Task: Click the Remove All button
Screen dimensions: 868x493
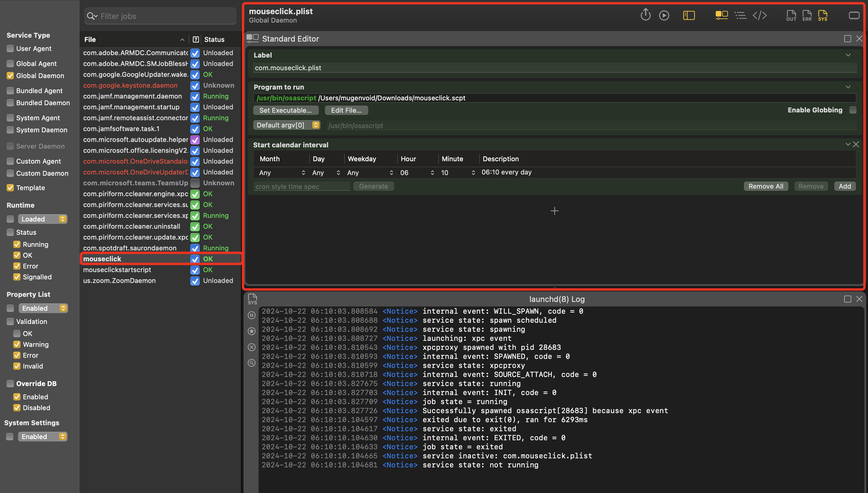Action: (x=766, y=186)
